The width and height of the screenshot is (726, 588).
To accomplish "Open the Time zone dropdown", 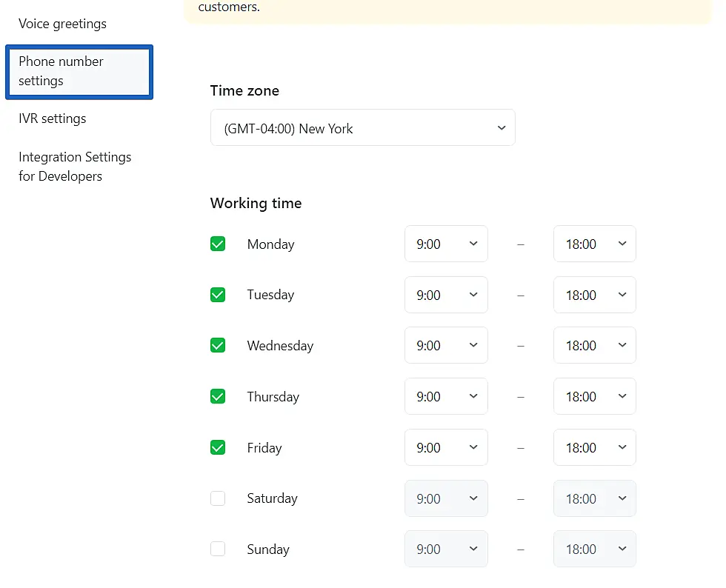I will (362, 128).
